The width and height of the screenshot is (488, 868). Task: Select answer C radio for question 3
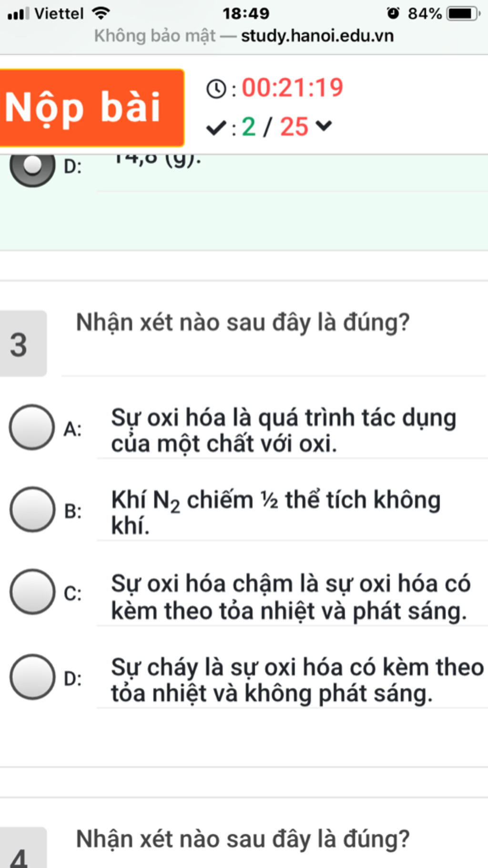[32, 591]
